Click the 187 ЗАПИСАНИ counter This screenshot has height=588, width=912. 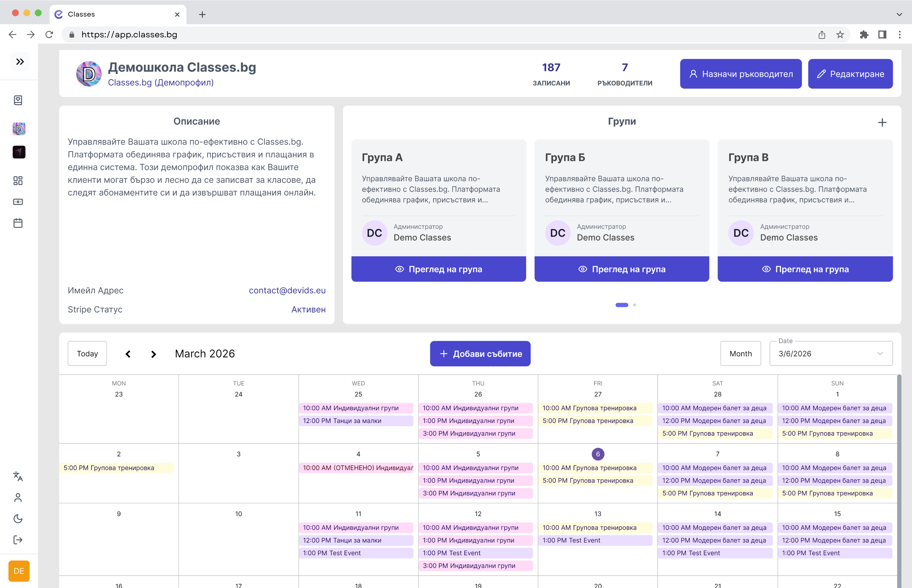[x=551, y=74]
